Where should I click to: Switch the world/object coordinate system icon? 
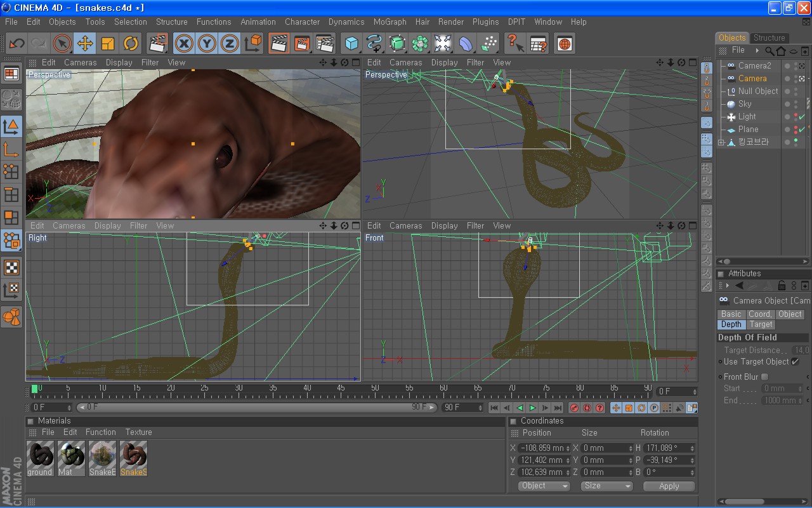[x=253, y=44]
